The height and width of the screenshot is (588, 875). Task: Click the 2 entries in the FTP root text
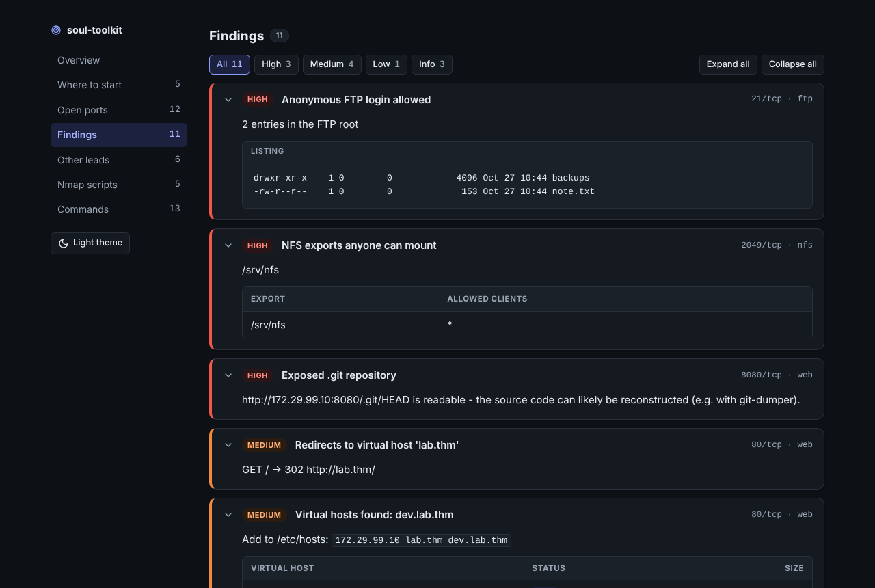click(x=300, y=124)
